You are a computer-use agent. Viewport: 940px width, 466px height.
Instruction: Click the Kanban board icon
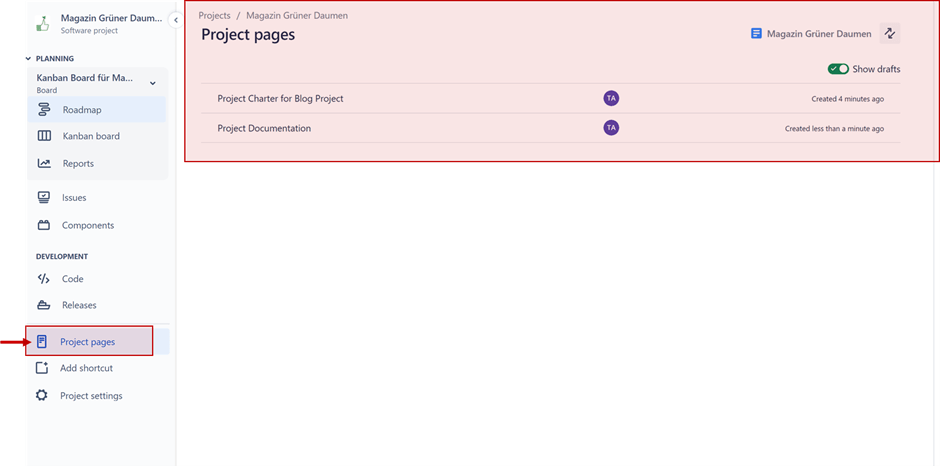[44, 136]
